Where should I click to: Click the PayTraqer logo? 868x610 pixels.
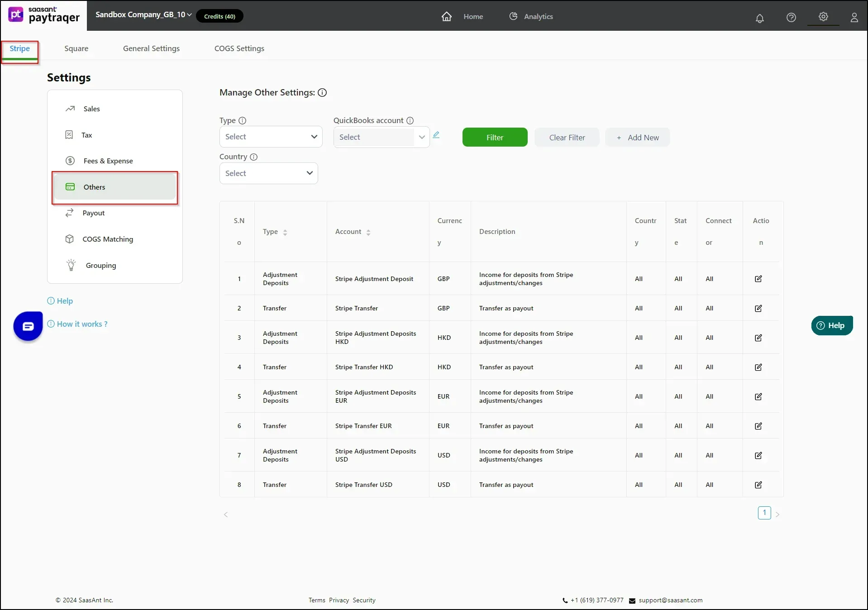[44, 15]
